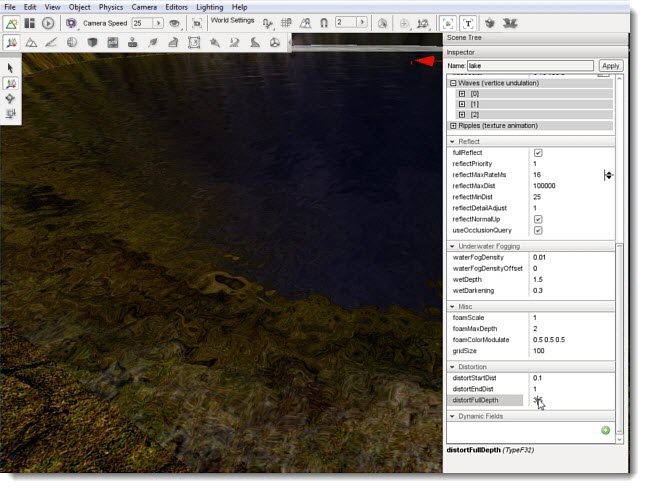
Task: Collapse the Waves (vertice undulation) group
Action: click(453, 83)
